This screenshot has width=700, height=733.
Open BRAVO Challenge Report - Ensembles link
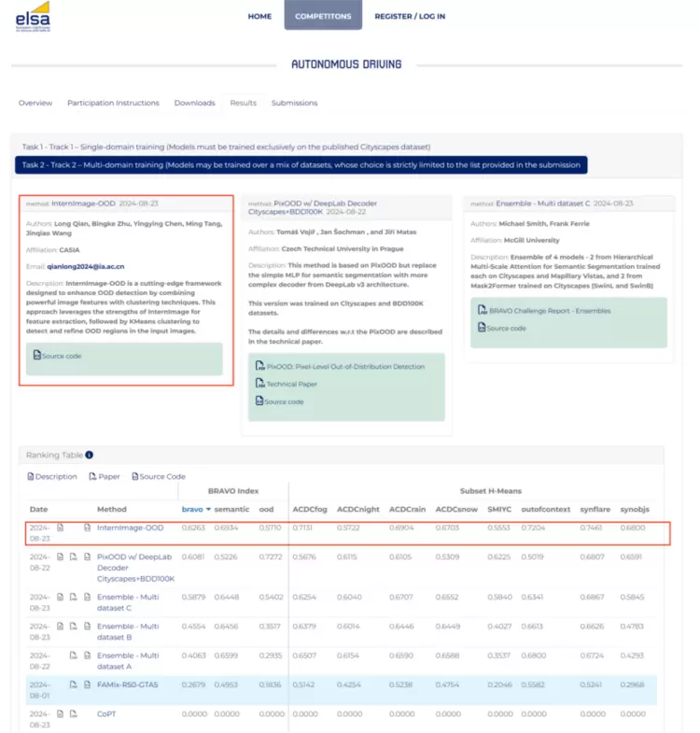pyautogui.click(x=536, y=311)
